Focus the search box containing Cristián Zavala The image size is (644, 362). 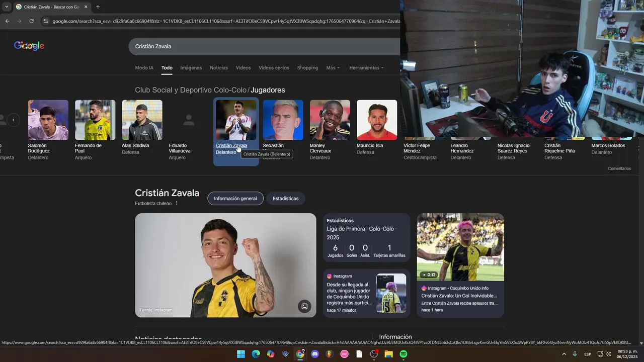click(264, 46)
